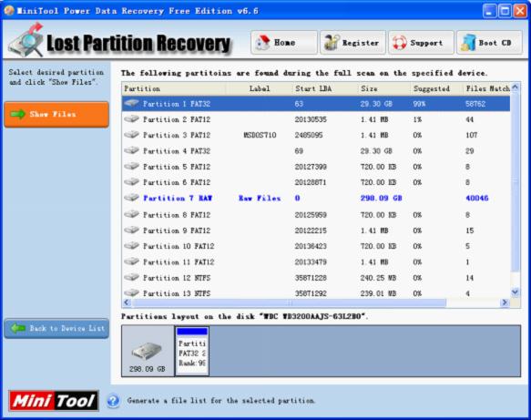The width and height of the screenshot is (531, 420).
Task: Click the horizontal scrollbar left arrow
Action: (x=127, y=302)
